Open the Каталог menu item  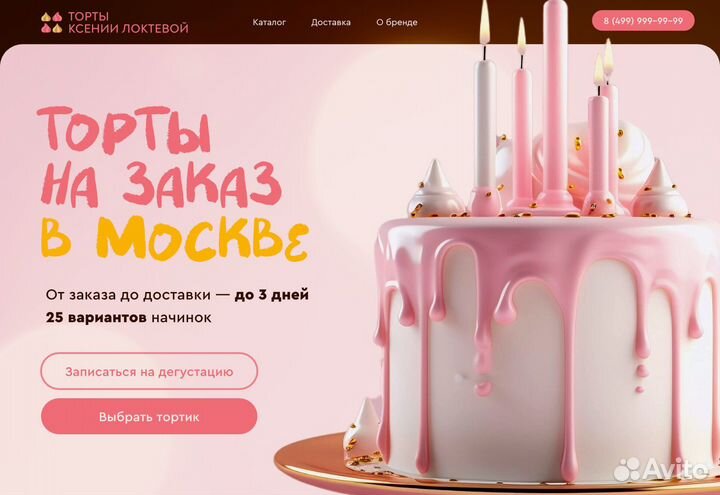269,22
